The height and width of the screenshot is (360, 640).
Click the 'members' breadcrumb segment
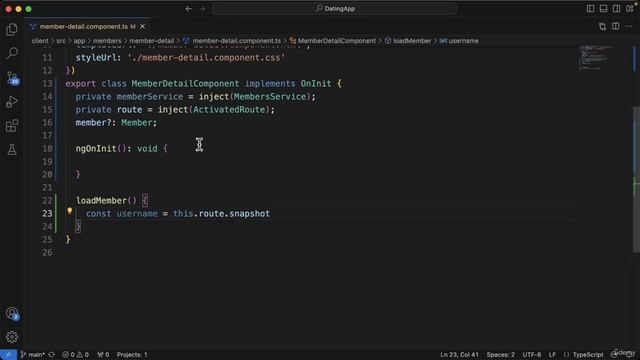click(107, 41)
